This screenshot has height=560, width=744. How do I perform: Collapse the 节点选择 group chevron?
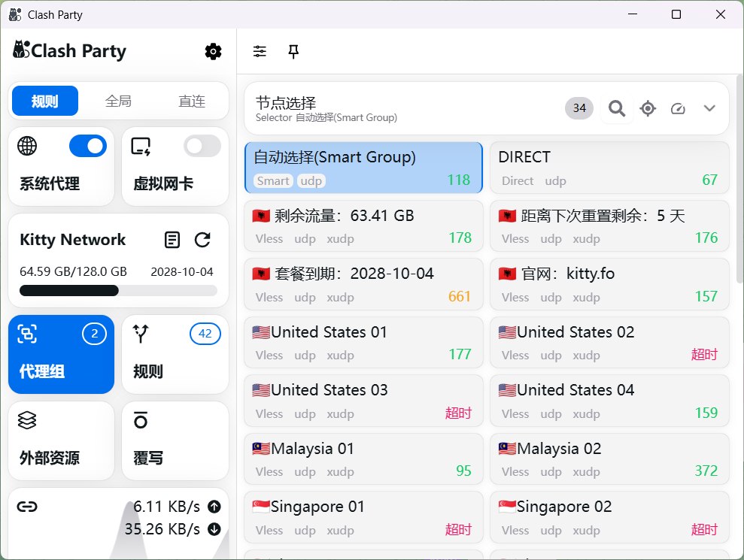pos(709,108)
